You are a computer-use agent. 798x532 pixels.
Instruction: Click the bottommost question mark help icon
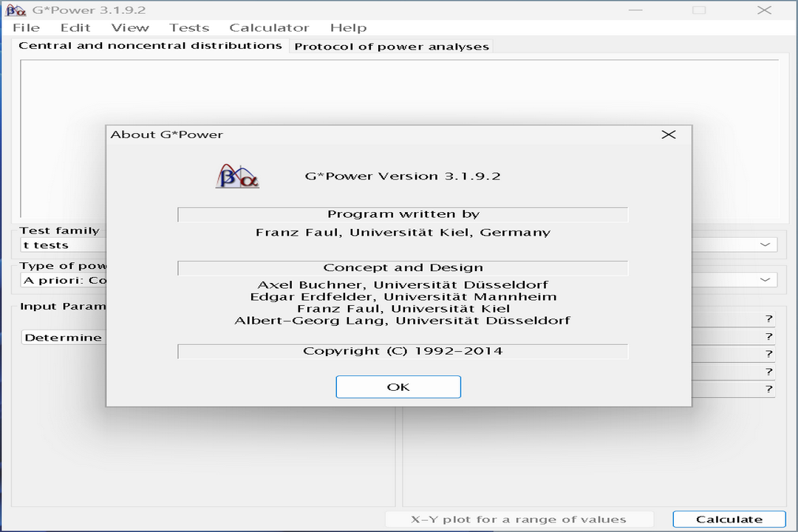pos(768,389)
